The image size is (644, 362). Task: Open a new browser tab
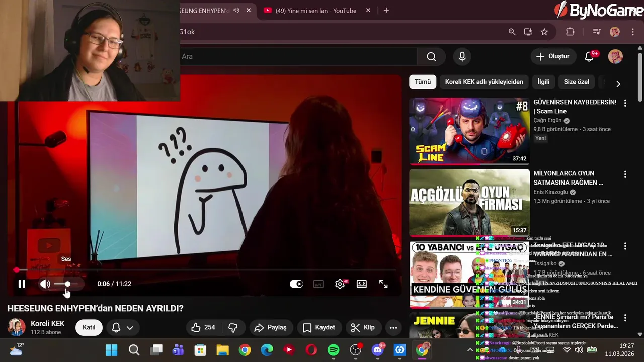click(386, 10)
